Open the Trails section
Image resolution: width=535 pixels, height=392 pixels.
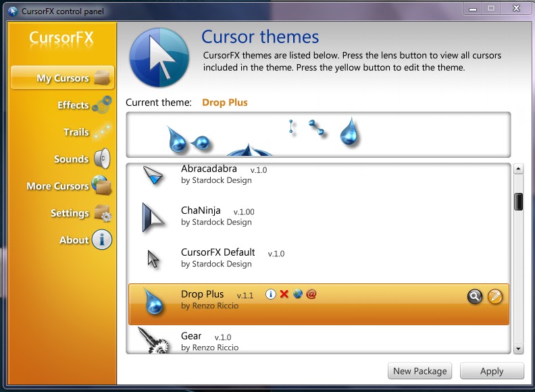76,132
